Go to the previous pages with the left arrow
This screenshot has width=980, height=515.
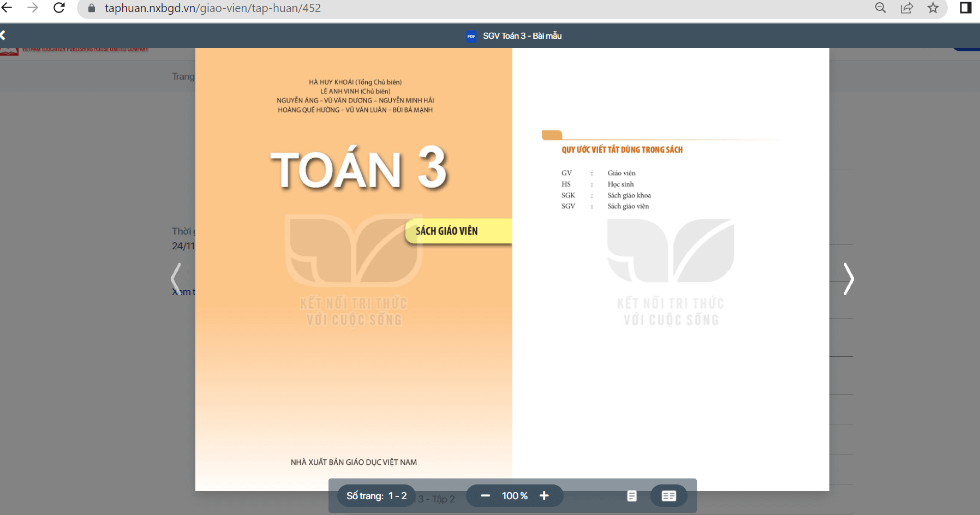tap(176, 279)
